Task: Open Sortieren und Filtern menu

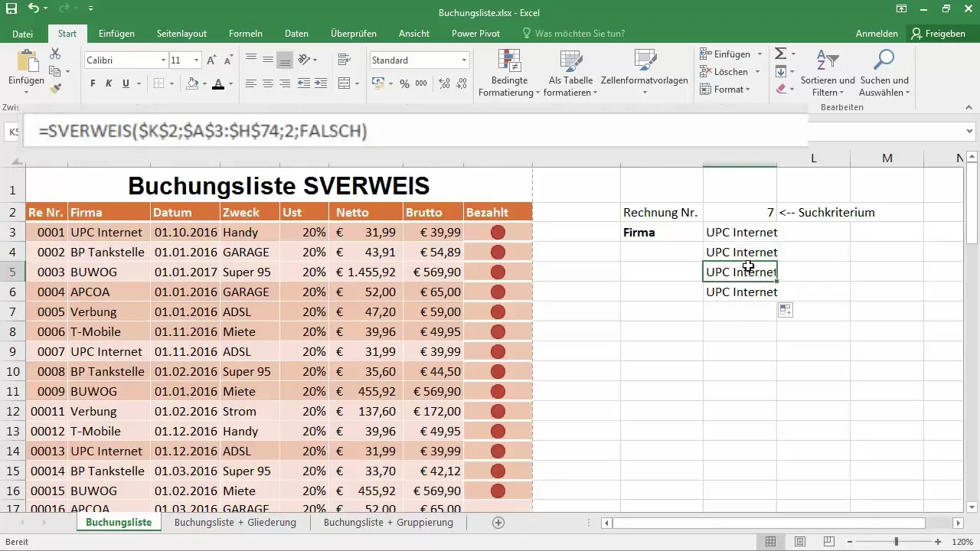Action: [828, 74]
